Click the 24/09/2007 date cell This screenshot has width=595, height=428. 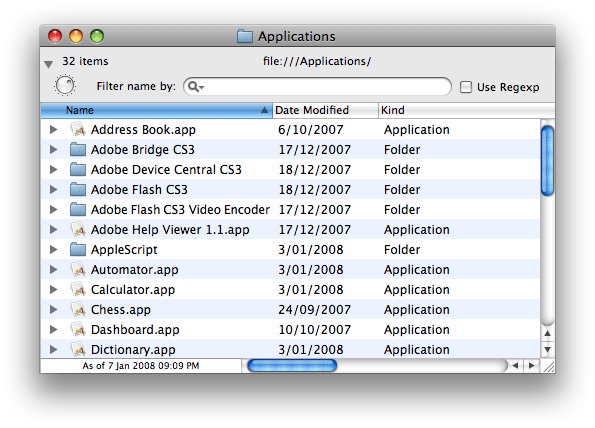click(315, 310)
